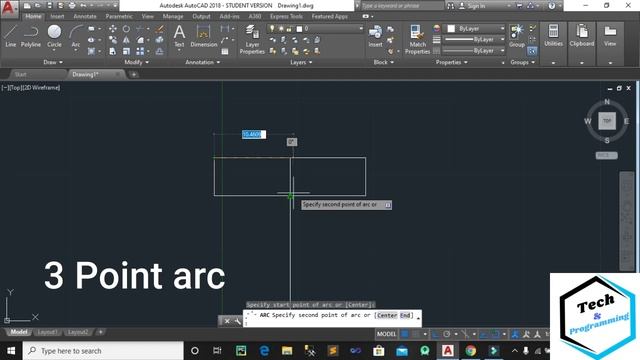The image size is (640, 360).
Task: Choose the Center option in command line
Action: (387, 315)
